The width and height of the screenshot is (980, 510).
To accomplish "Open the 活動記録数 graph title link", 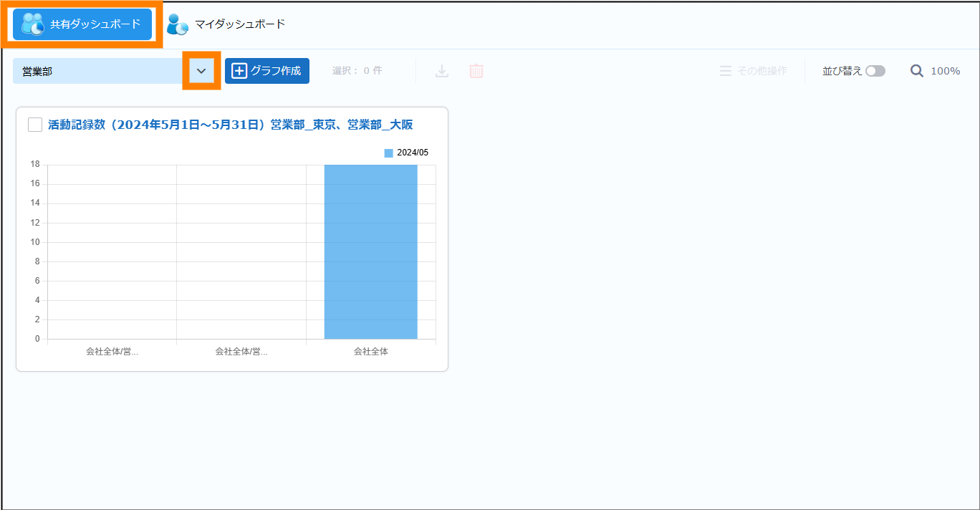I will 230,125.
